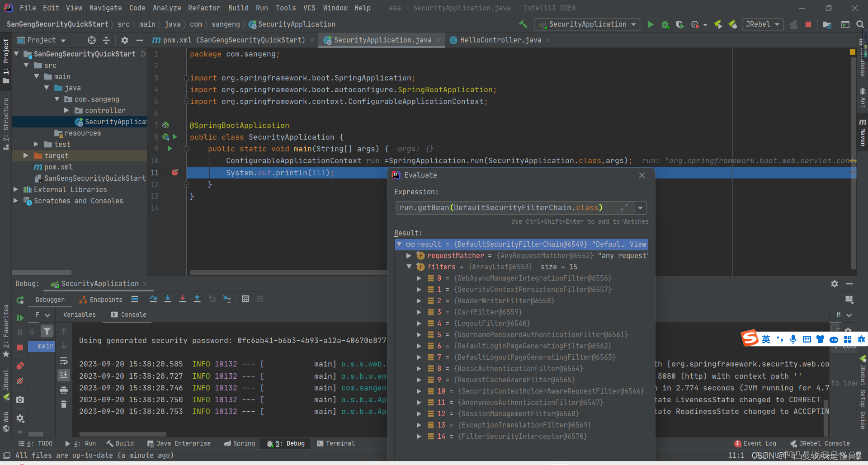Click the View link in result row
This screenshot has height=465, width=868.
coord(638,244)
